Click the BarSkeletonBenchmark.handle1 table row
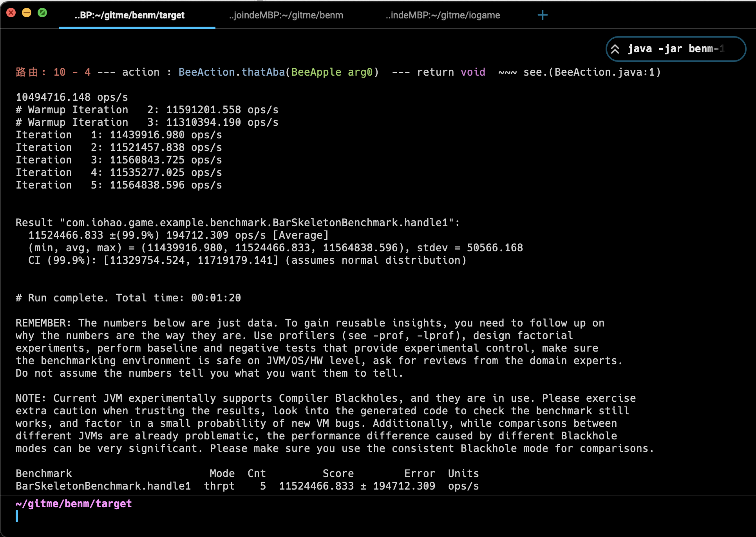The image size is (756, 537). tap(103, 486)
